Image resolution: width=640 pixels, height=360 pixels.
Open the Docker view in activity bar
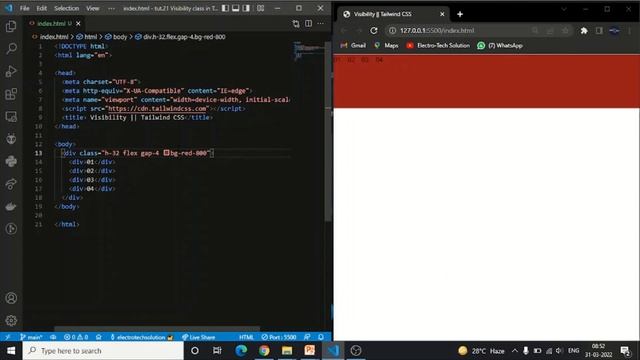click(x=11, y=206)
